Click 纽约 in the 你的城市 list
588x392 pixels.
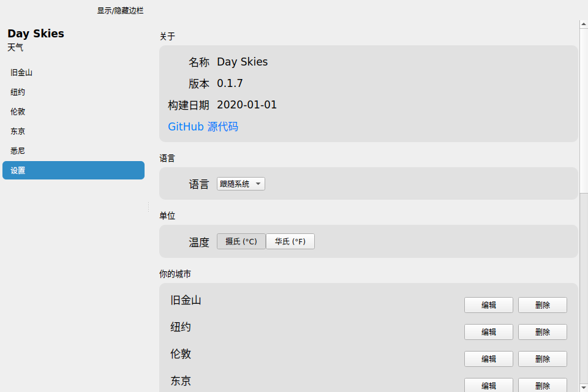click(181, 327)
